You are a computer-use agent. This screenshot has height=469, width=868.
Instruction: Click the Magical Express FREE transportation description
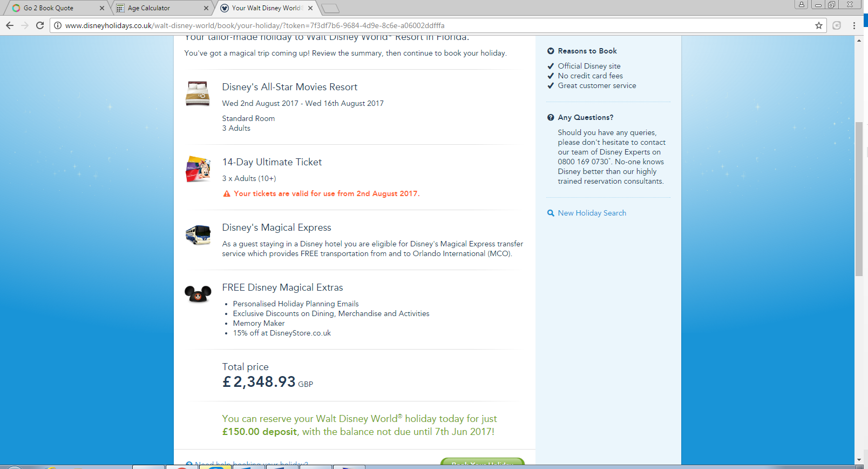(373, 249)
